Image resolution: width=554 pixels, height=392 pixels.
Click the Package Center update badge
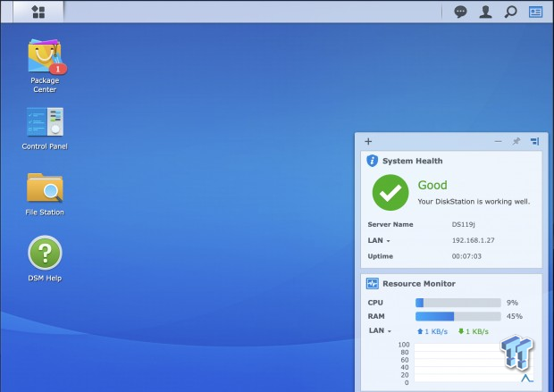tap(58, 69)
